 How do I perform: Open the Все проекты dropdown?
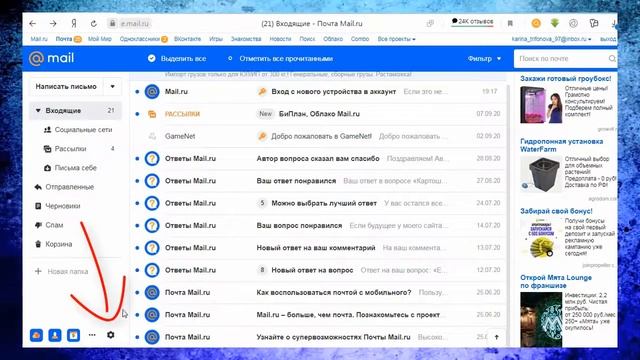click(x=396, y=39)
